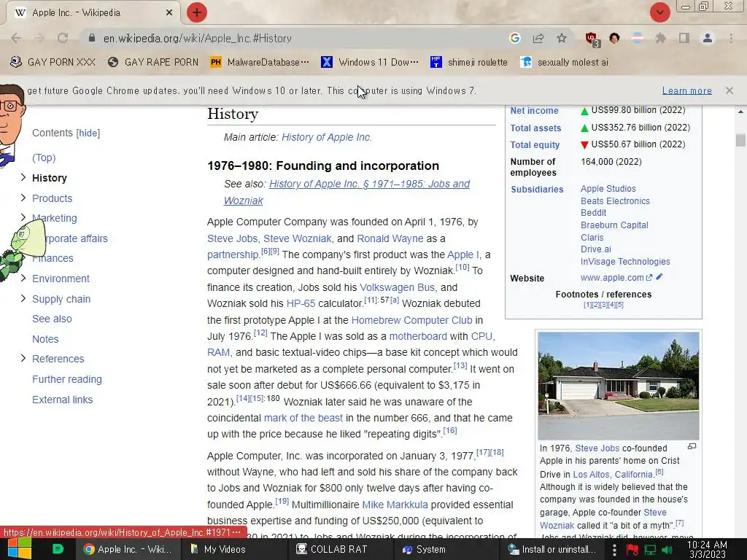This screenshot has width=747, height=560.
Task: Show hidden taskbar overflow dots
Action: [614, 550]
